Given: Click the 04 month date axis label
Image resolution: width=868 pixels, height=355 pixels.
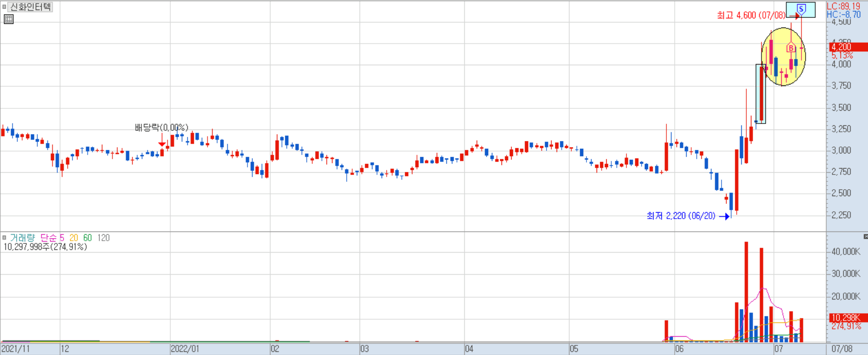Looking at the screenshot, I should 469,349.
